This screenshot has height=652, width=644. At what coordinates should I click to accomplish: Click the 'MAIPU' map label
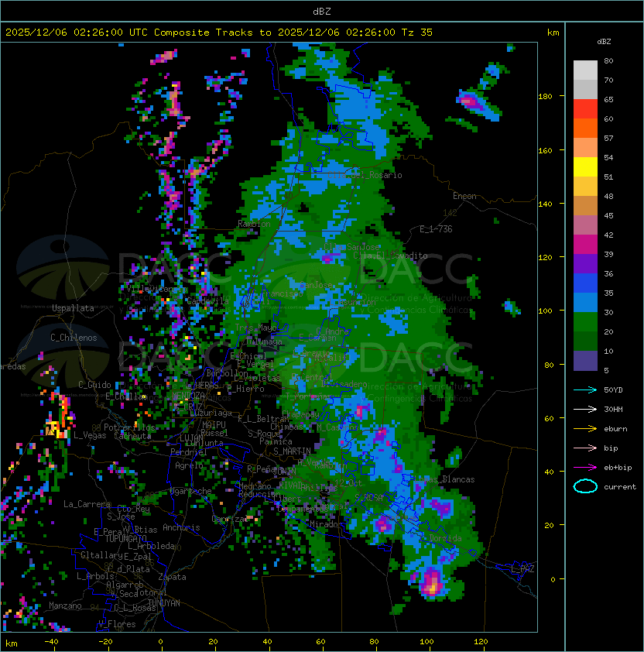click(x=214, y=425)
